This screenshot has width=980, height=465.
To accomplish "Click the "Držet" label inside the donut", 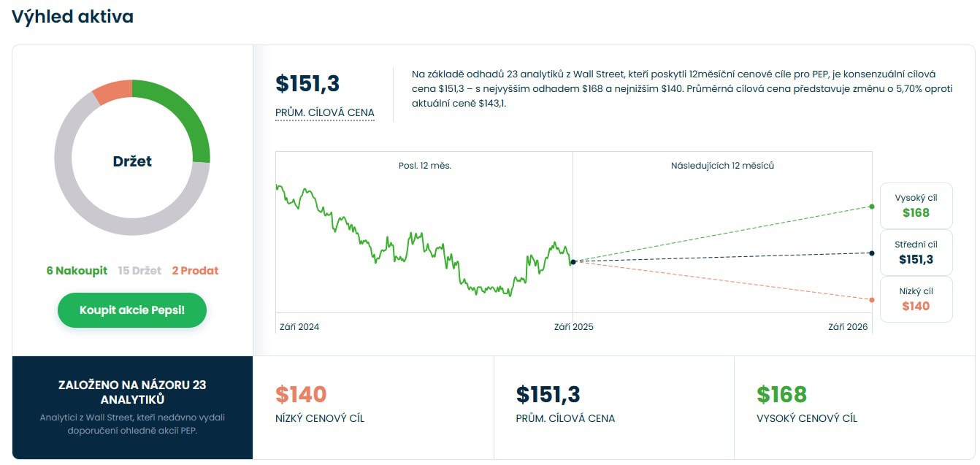I will (x=132, y=161).
